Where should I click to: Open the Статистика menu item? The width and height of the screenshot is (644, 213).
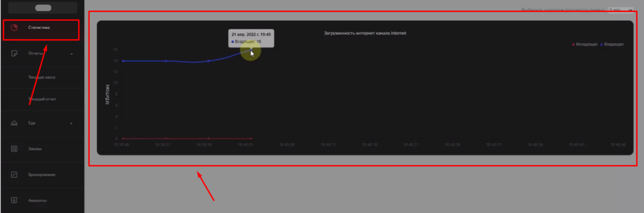39,28
